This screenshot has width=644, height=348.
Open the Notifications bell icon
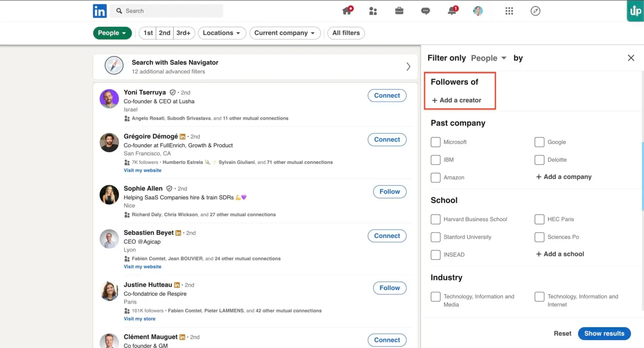click(x=452, y=10)
